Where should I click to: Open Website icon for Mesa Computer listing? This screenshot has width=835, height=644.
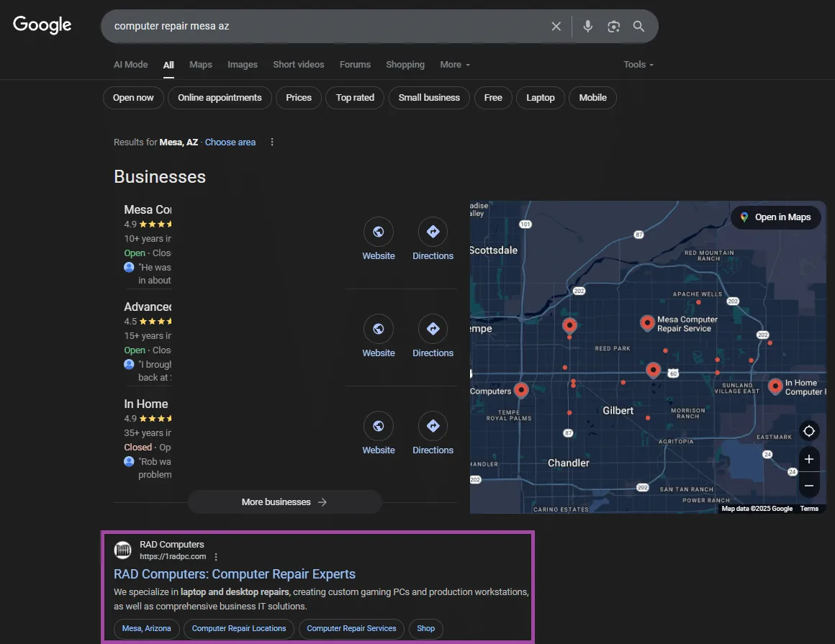378,232
